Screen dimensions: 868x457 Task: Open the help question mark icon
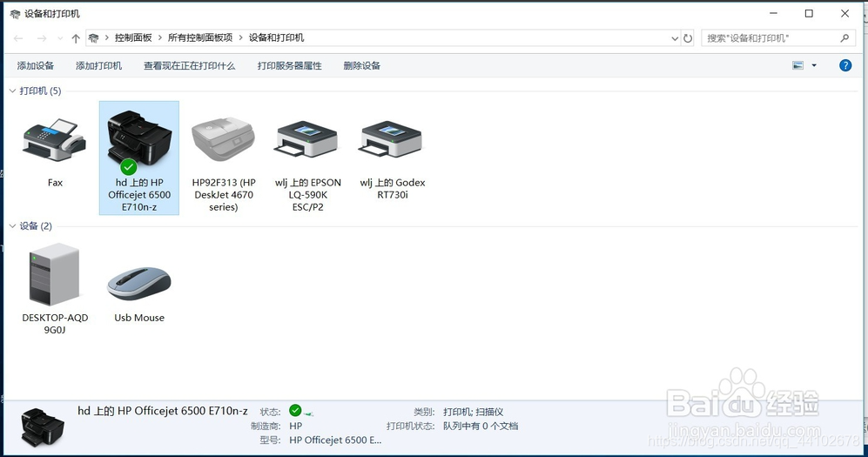coord(845,65)
